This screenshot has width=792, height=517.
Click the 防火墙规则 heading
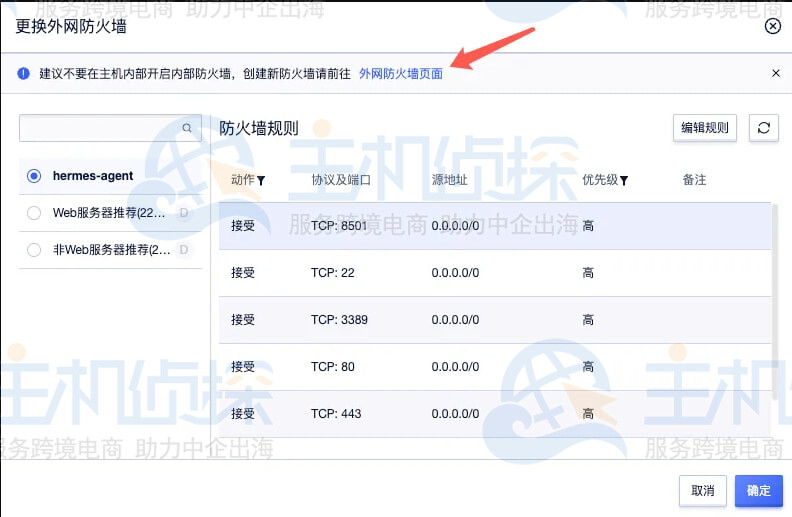pos(259,128)
